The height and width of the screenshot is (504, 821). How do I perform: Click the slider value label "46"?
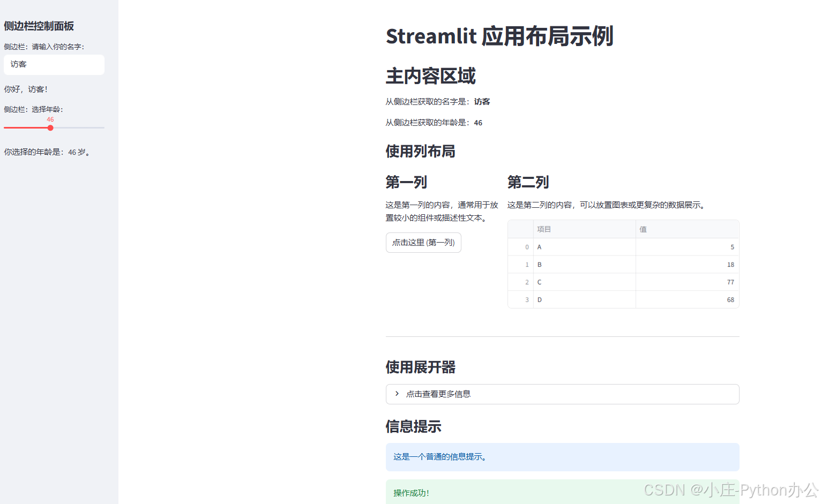coord(50,119)
